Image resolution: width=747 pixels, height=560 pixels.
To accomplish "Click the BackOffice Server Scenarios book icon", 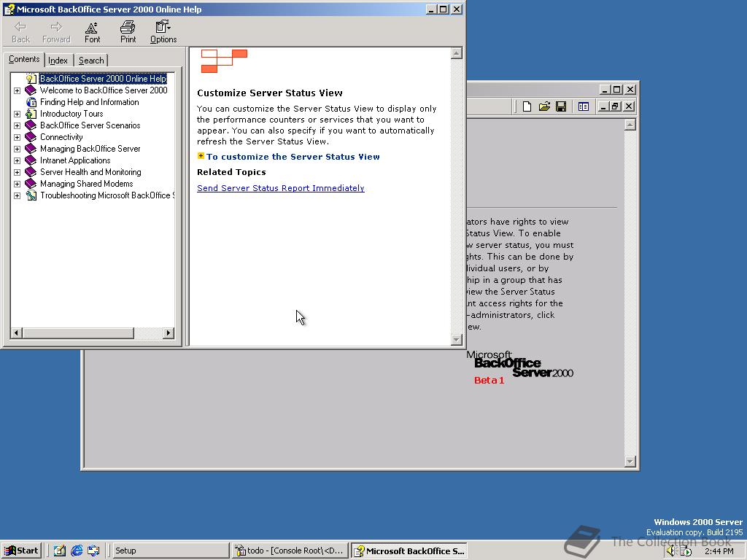I will pos(31,125).
